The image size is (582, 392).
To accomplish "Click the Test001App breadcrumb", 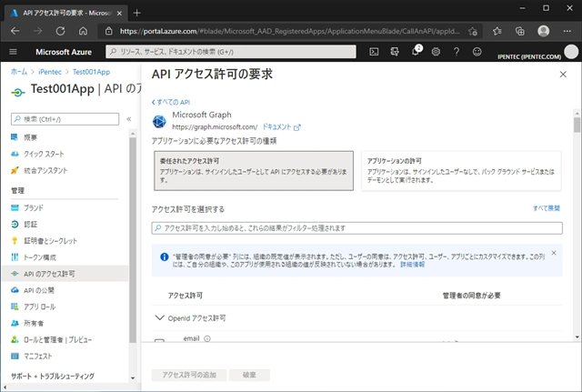I will coord(91,72).
